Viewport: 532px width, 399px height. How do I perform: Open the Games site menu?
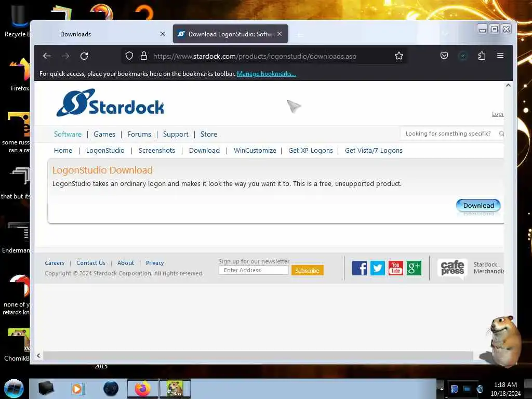pyautogui.click(x=104, y=134)
